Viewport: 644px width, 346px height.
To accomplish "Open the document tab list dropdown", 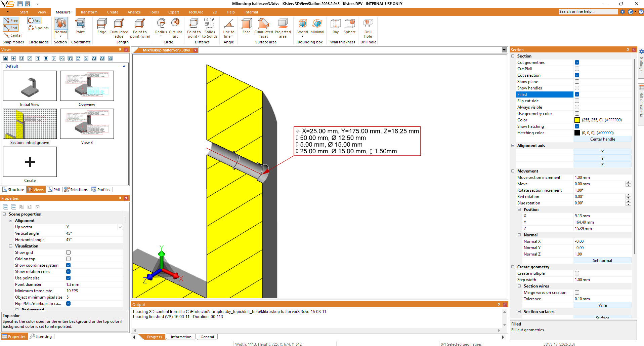I will point(504,50).
